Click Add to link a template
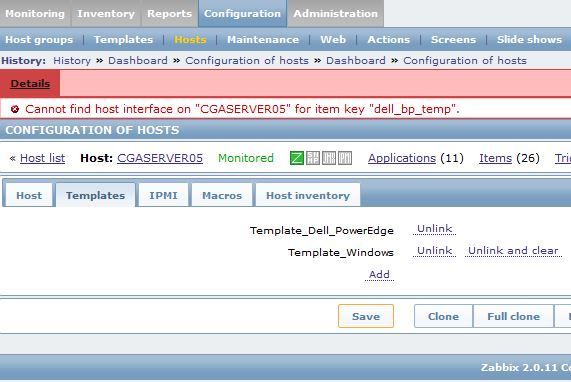 click(x=379, y=274)
